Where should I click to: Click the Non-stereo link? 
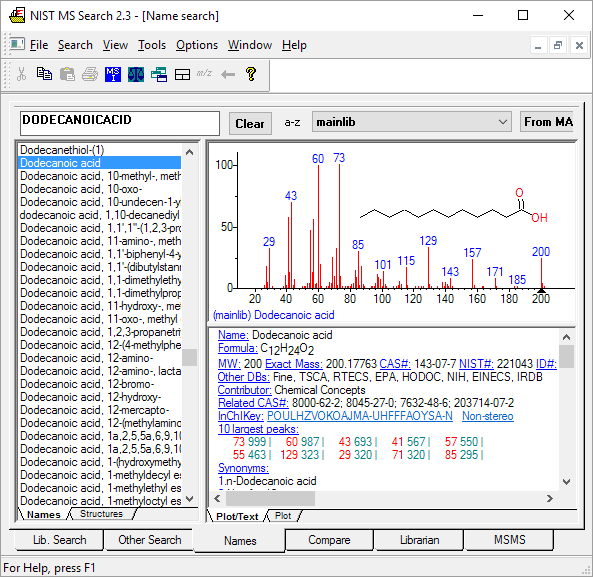tap(487, 416)
